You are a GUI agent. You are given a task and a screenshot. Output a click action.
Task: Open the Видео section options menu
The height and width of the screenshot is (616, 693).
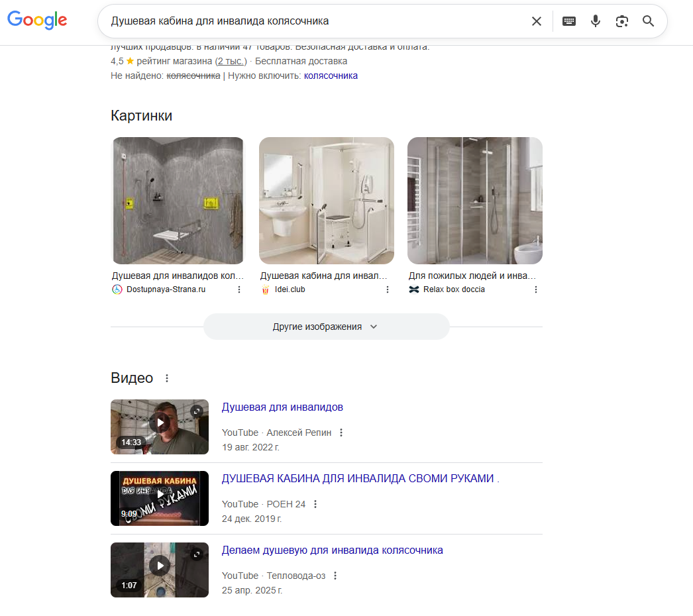click(167, 378)
